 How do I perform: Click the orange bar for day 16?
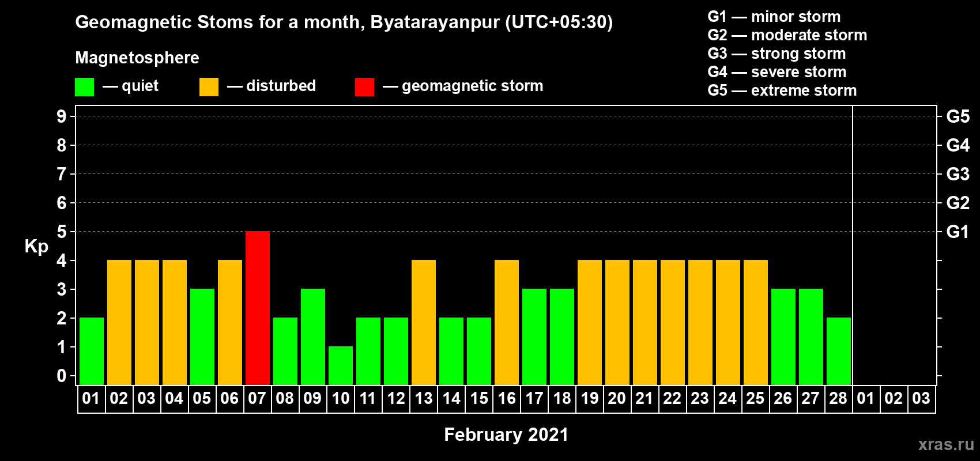pos(507,322)
